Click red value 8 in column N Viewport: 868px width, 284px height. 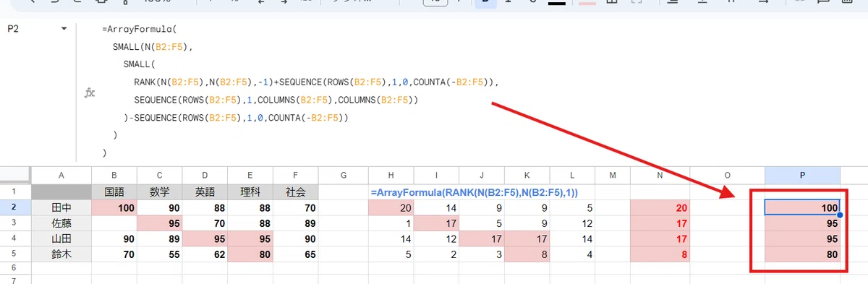pyautogui.click(x=660, y=254)
